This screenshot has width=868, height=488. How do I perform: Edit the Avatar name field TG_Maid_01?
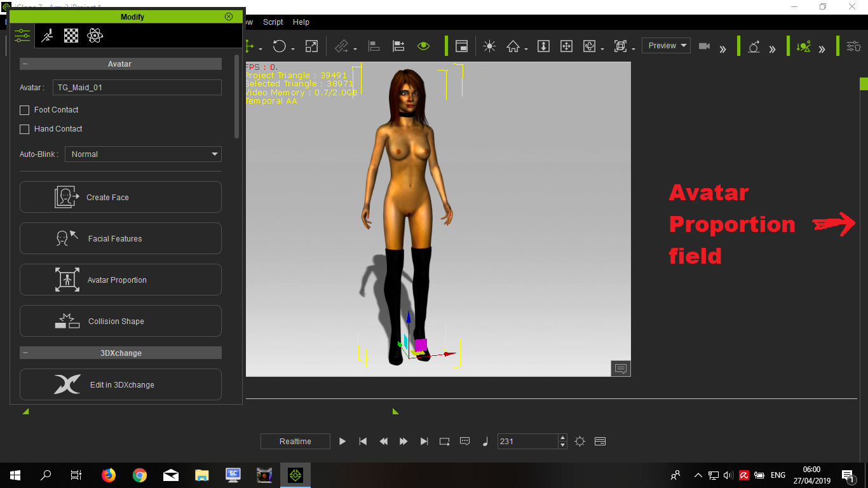click(x=137, y=88)
